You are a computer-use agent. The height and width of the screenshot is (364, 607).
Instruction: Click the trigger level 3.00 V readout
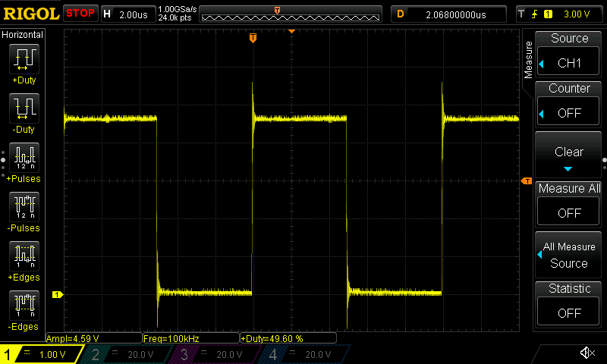(x=577, y=14)
